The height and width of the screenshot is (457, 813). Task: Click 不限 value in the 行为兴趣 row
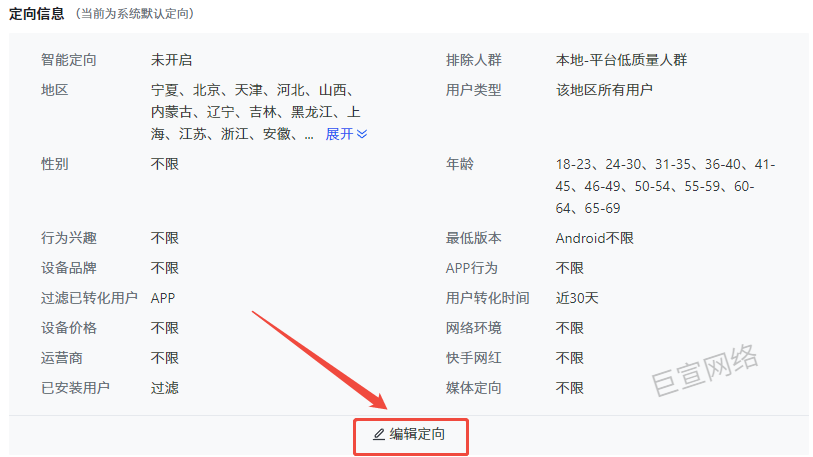pyautogui.click(x=164, y=238)
